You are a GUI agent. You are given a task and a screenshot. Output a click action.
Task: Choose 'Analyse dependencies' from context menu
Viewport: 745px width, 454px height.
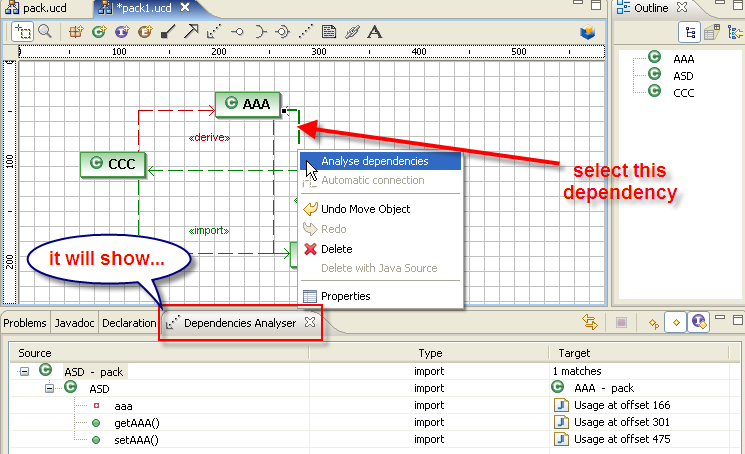[x=374, y=161]
